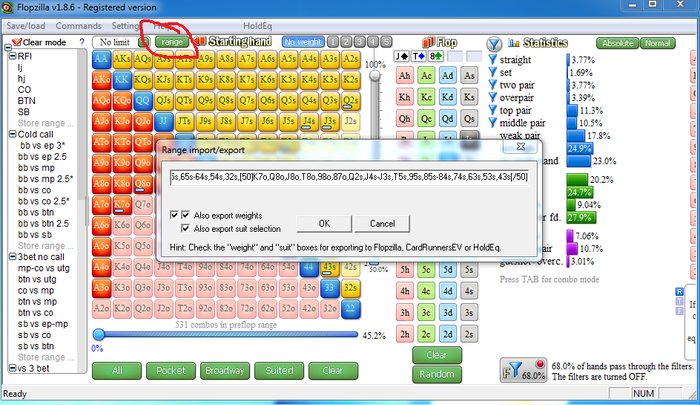Click the 68.0% filter toggle button
700x405 pixels.
click(x=524, y=370)
